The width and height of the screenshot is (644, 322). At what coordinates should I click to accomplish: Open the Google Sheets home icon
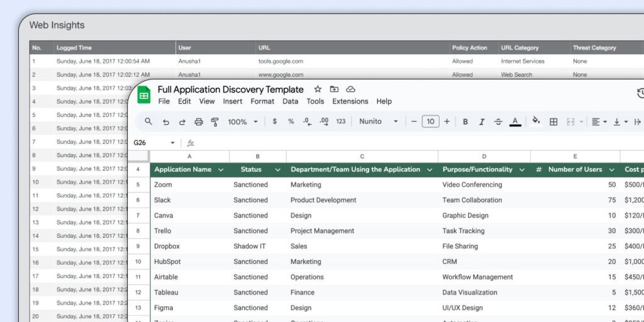(x=144, y=95)
